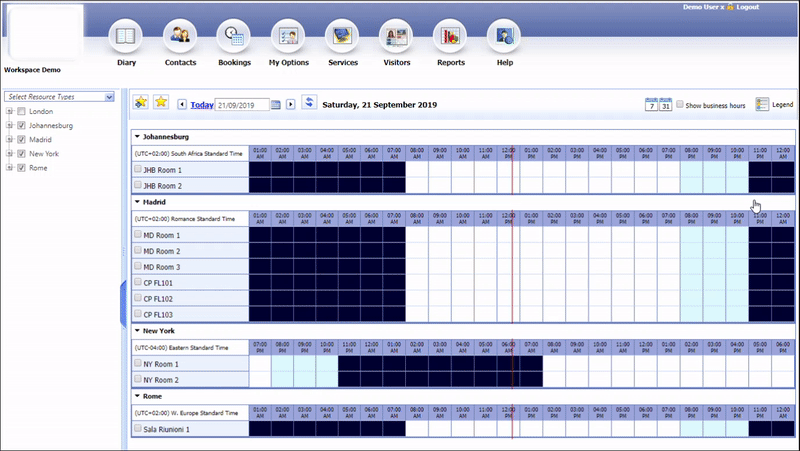Screen dimensions: 800x451
Task: Click JHB Room 1 9:00 AM slot
Action: coord(439,169)
